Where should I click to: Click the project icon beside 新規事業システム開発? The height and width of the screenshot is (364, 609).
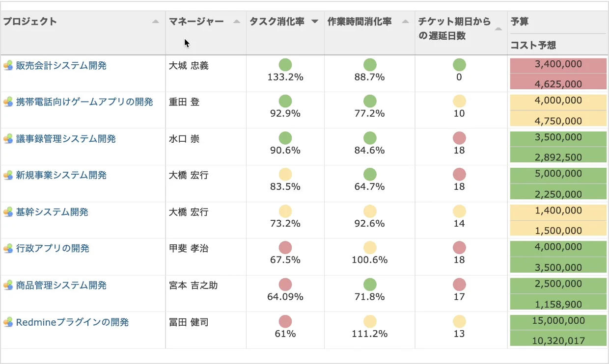7,175
